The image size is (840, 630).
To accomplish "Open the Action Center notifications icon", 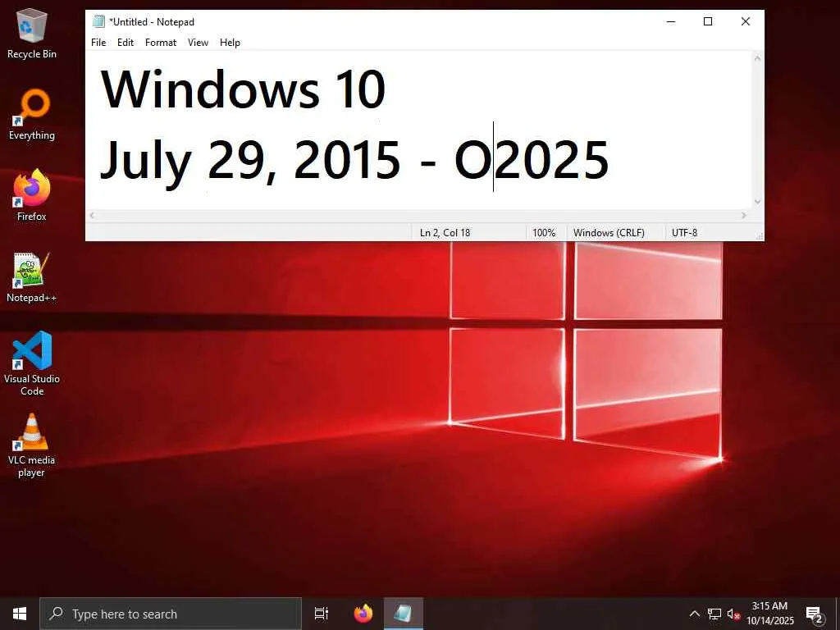I will click(x=815, y=614).
